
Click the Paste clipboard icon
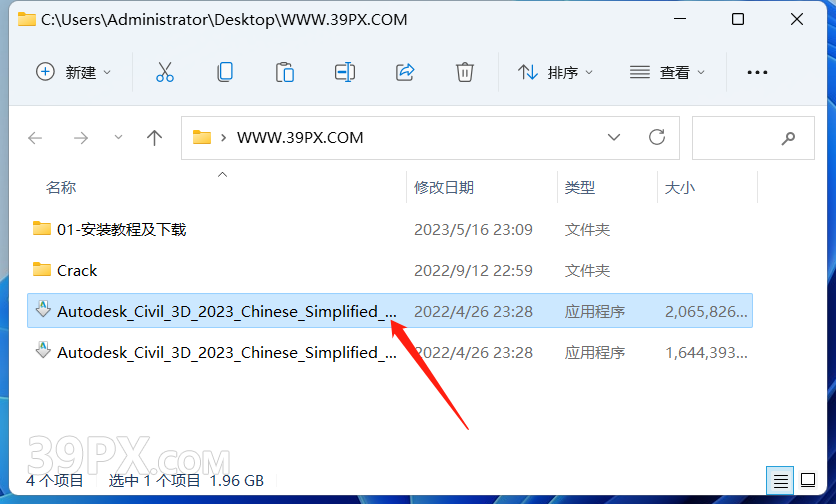tap(285, 72)
